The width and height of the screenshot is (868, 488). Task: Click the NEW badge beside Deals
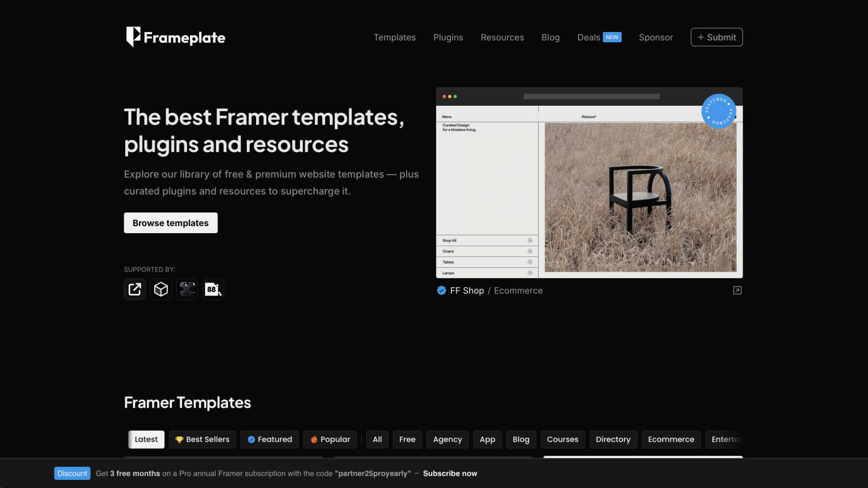coord(612,37)
